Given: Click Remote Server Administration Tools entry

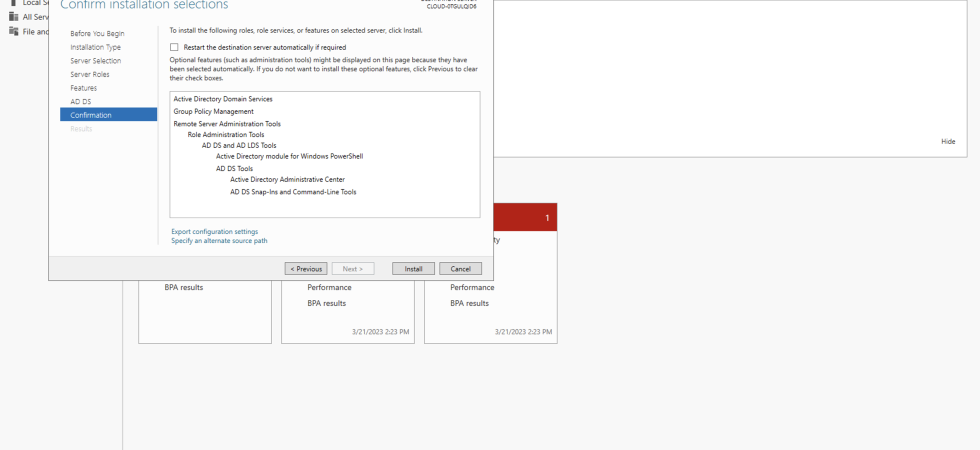Looking at the screenshot, I should click(x=228, y=124).
